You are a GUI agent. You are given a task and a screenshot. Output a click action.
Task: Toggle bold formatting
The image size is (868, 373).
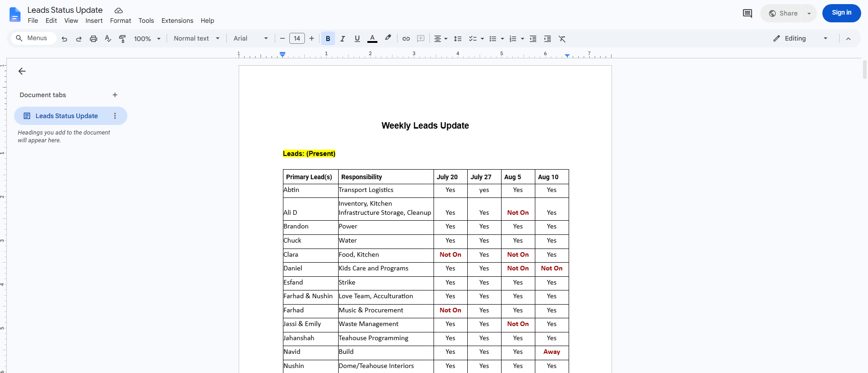tap(328, 39)
